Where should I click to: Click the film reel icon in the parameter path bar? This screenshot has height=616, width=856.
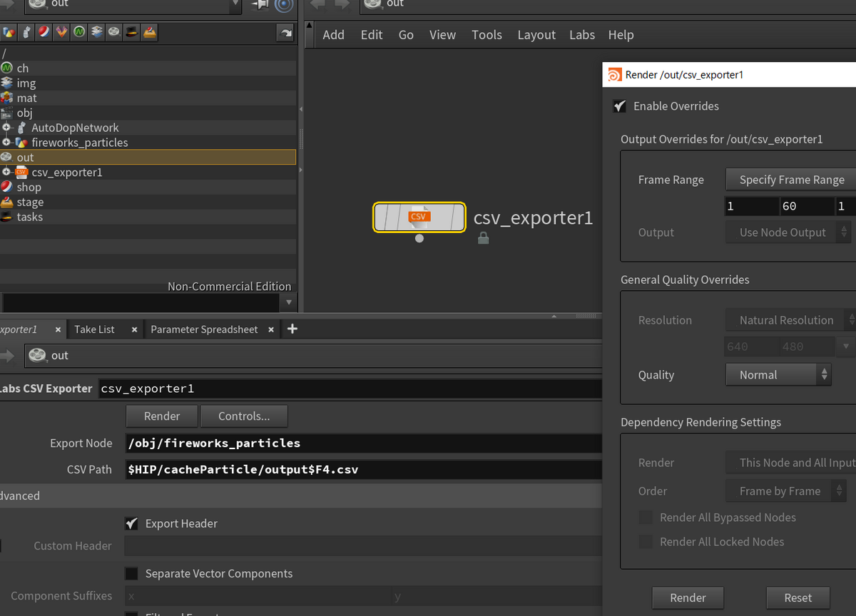coord(38,355)
